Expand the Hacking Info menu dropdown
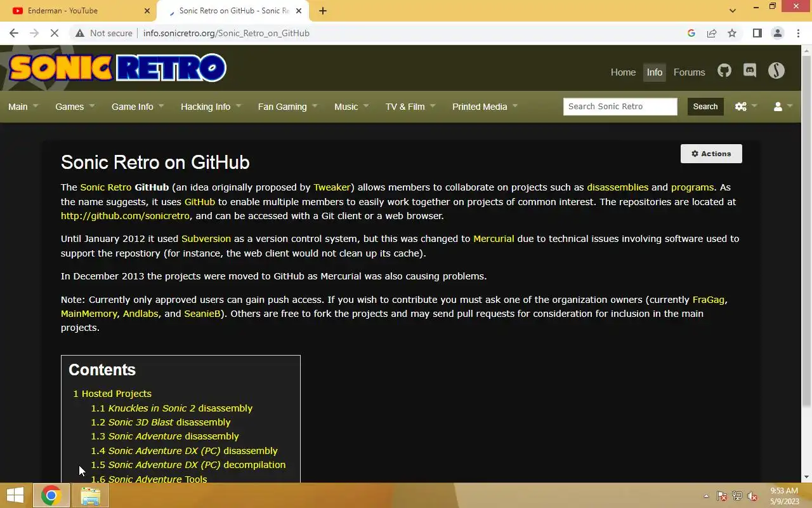This screenshot has width=812, height=508. 211,107
